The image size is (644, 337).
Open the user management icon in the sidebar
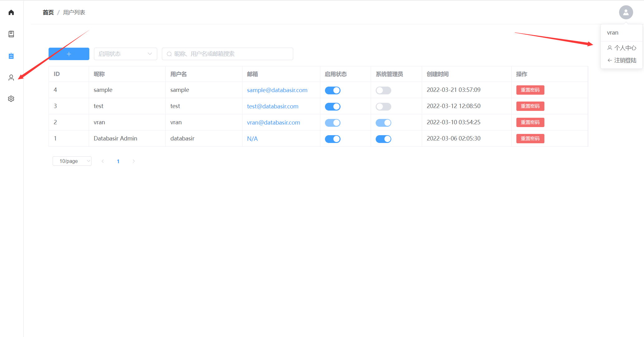[11, 78]
